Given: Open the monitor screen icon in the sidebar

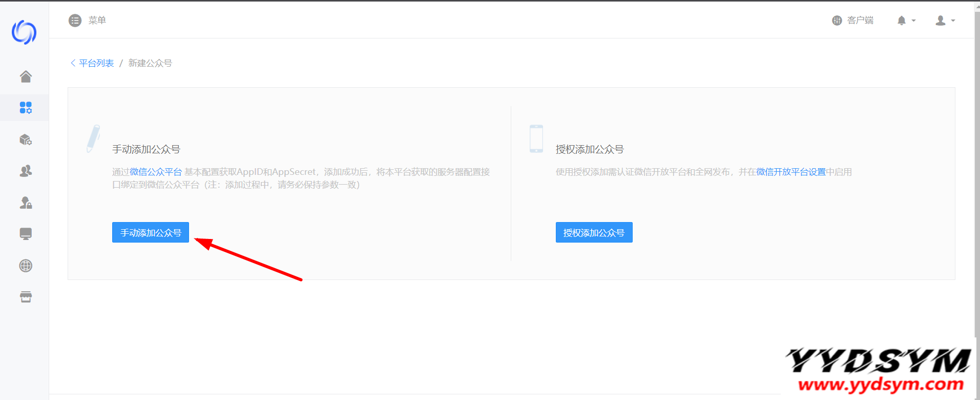Looking at the screenshot, I should tap(26, 234).
